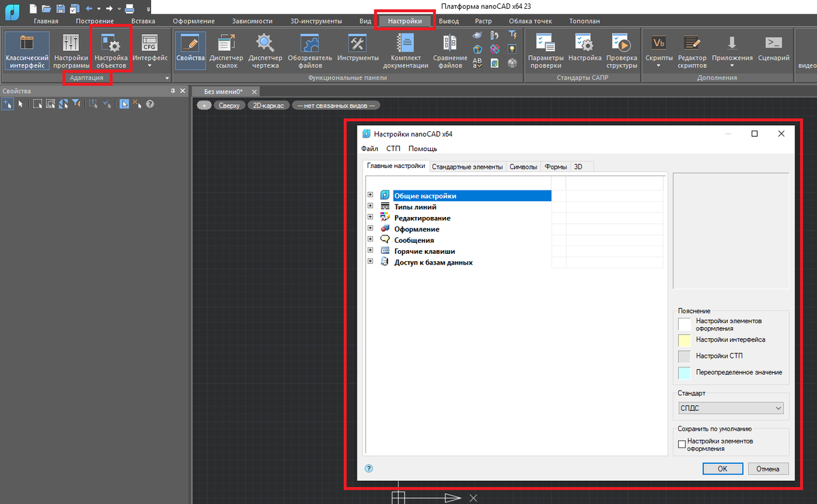Image resolution: width=817 pixels, height=504 pixels.
Task: Click the light bulb icon in ribbon
Action: [x=512, y=49]
